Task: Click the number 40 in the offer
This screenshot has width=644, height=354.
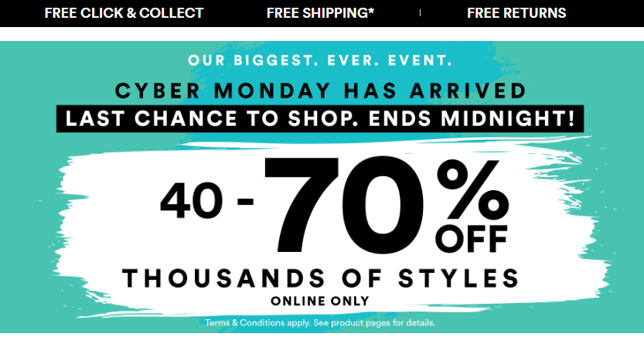Action: [192, 201]
